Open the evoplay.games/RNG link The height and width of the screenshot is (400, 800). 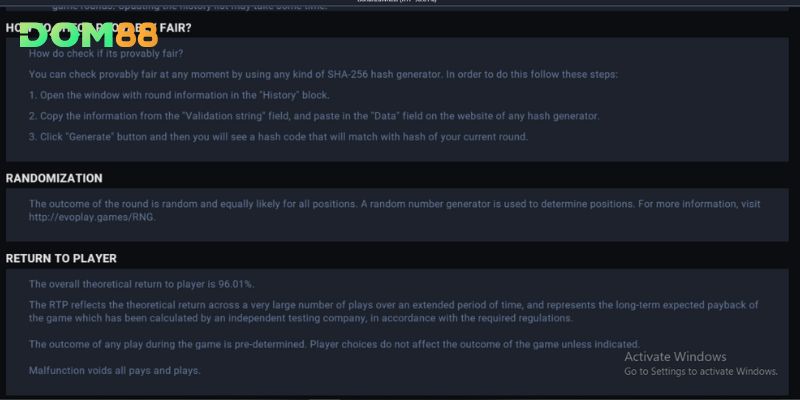92,217
